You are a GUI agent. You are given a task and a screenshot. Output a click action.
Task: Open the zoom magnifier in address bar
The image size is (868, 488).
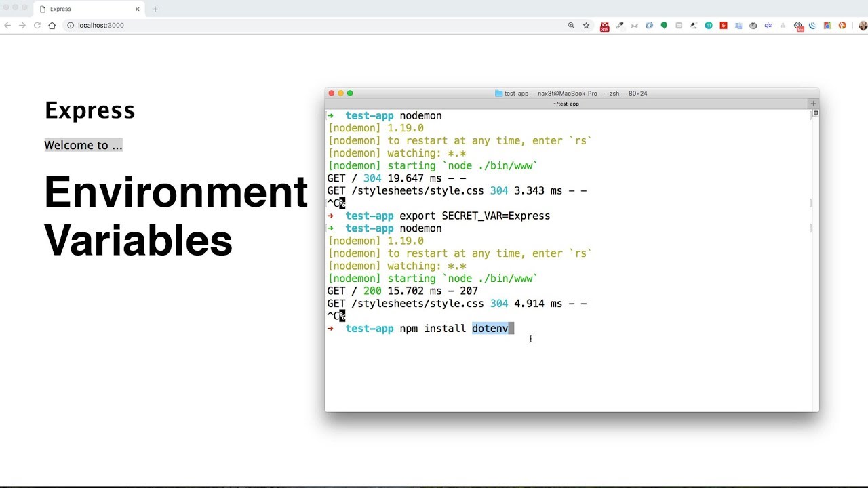click(571, 25)
